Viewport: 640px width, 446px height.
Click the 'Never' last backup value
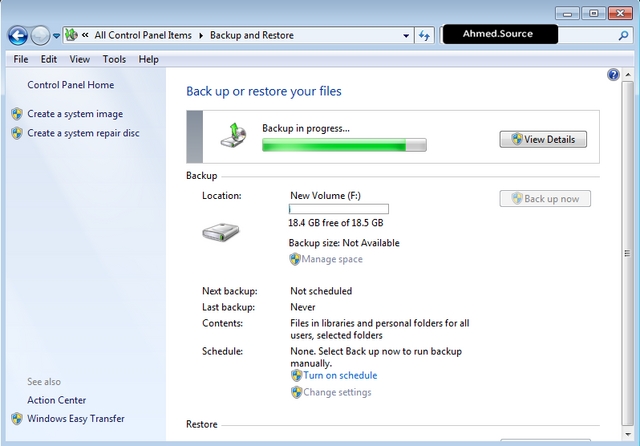302,307
